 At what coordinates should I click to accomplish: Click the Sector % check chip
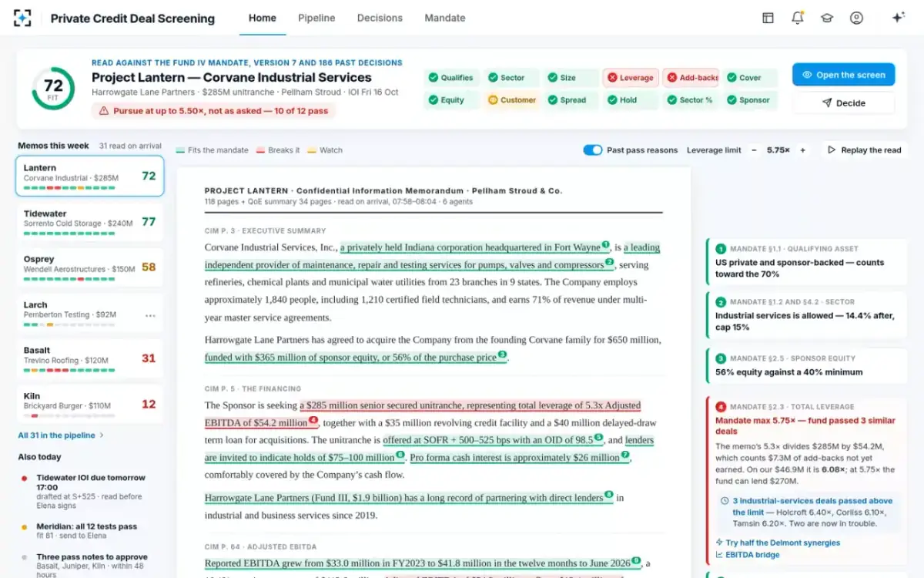point(691,100)
